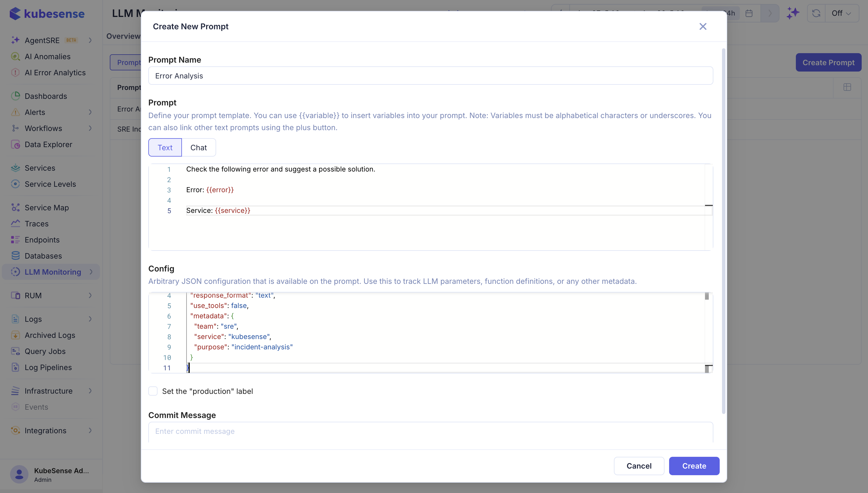Screen dimensions: 868x493
Task: Expand the Infrastructure submenu chevron
Action: tap(90, 391)
